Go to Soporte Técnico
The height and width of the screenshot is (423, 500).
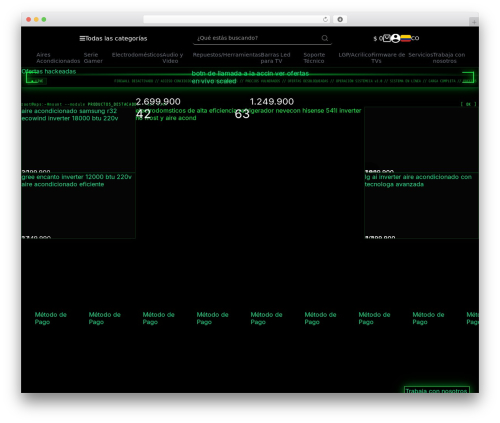coord(314,58)
